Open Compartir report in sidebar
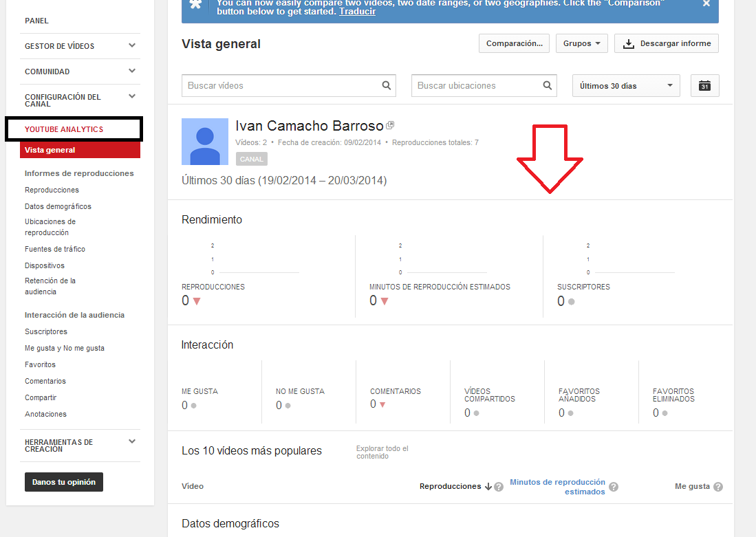Image resolution: width=756 pixels, height=537 pixels. 41,397
